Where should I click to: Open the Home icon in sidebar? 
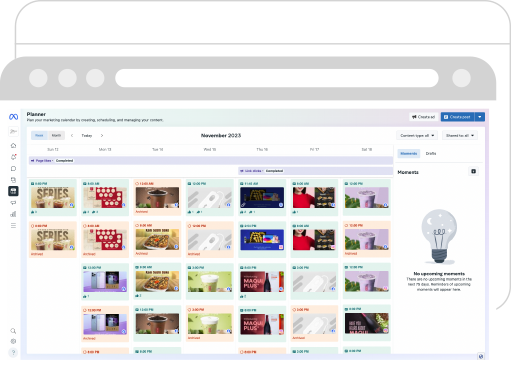(x=13, y=145)
